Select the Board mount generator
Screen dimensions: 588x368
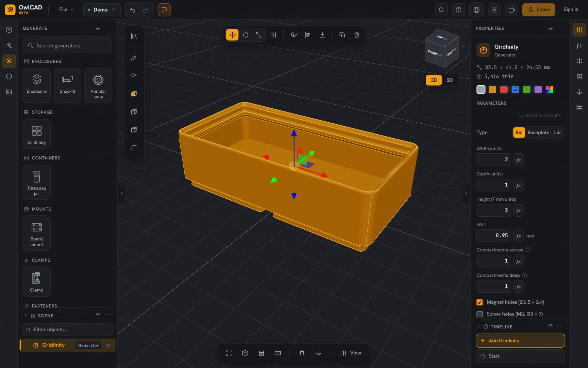click(37, 233)
